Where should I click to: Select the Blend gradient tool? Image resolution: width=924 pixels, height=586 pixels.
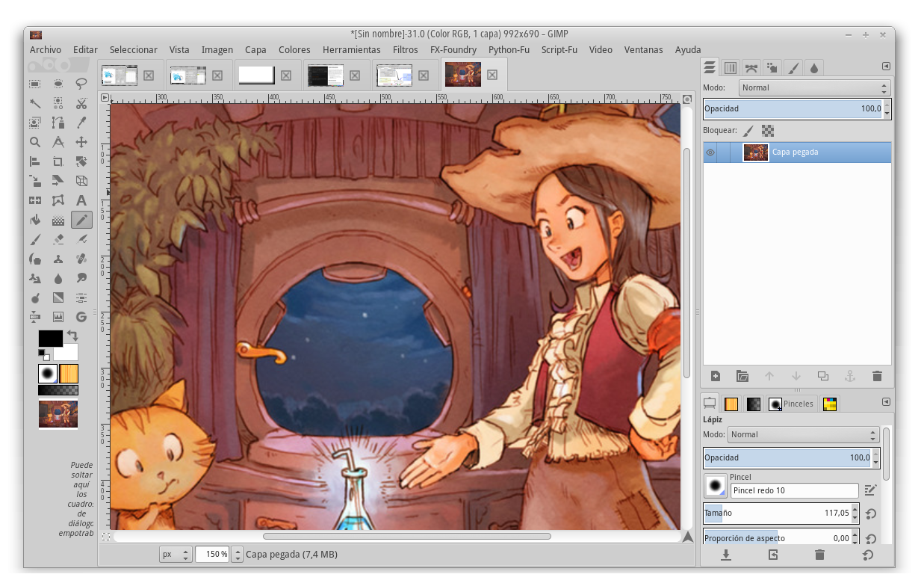click(x=58, y=220)
